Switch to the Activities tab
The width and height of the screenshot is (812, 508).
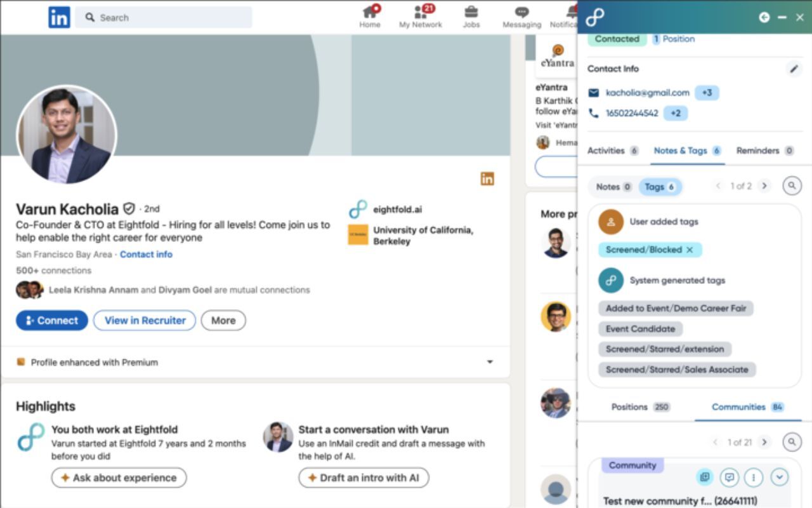(x=613, y=150)
